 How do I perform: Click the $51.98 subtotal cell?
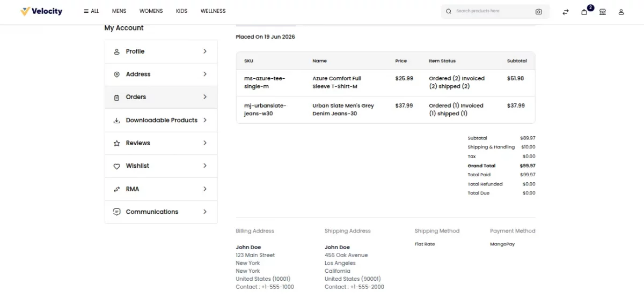point(515,78)
